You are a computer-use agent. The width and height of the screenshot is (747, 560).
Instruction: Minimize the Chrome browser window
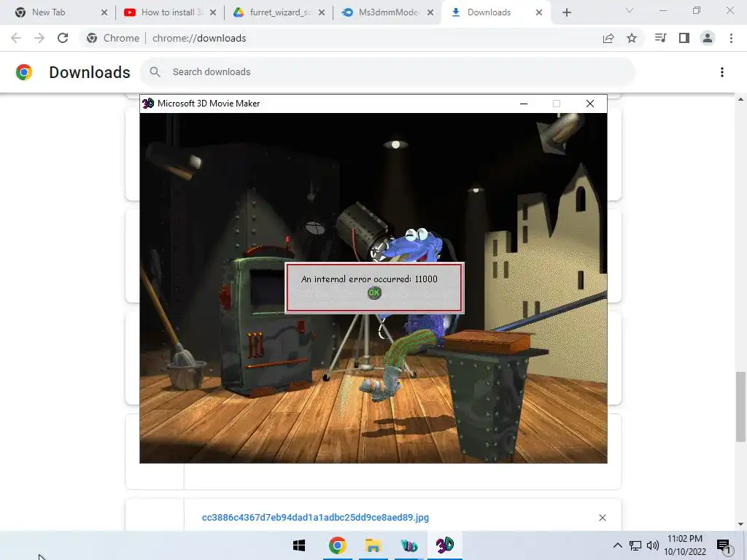[662, 10]
